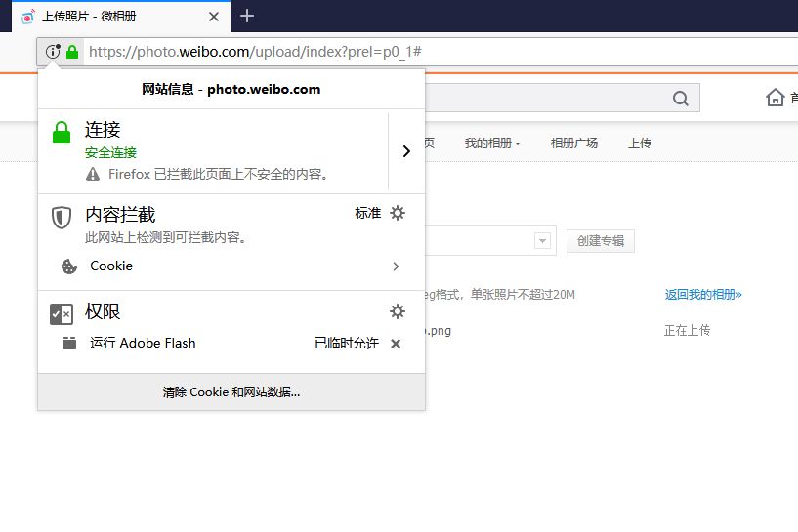Click the shield icon for 内容拦截

[x=62, y=217]
